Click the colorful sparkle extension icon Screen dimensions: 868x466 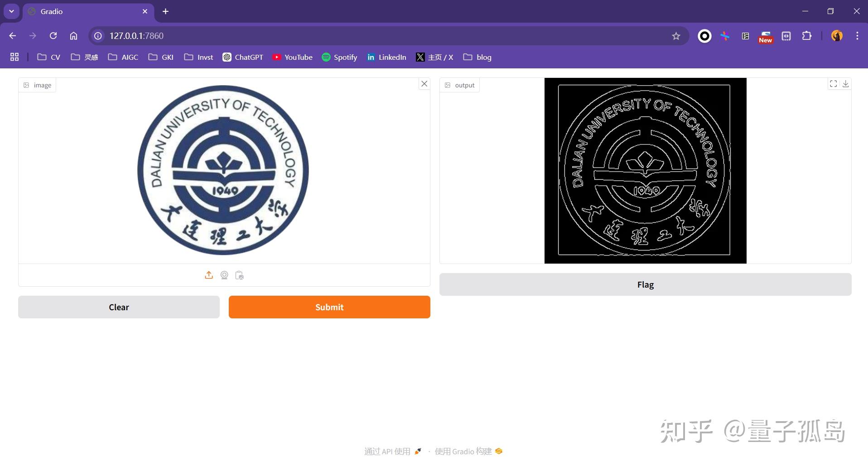point(725,36)
